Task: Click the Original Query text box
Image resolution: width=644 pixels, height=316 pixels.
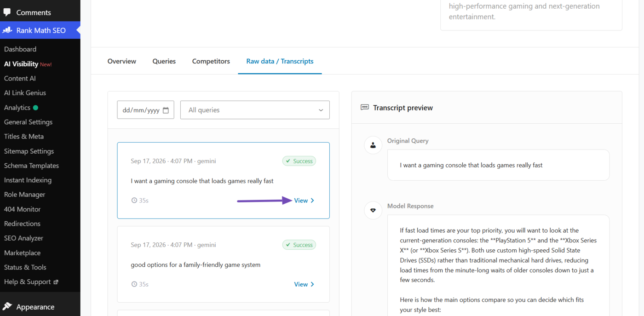Action: click(x=498, y=165)
